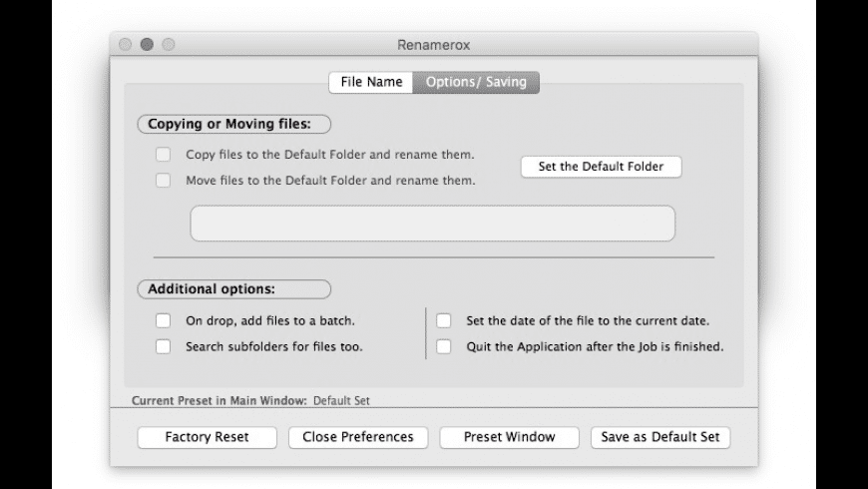Close the Renamerox window with red button
Viewport: 868px width, 489px height.
coord(127,45)
